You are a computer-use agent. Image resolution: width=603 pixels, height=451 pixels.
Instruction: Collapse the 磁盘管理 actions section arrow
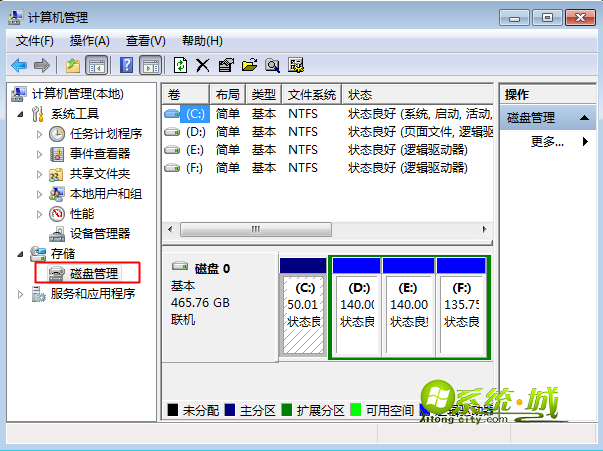pyautogui.click(x=585, y=118)
